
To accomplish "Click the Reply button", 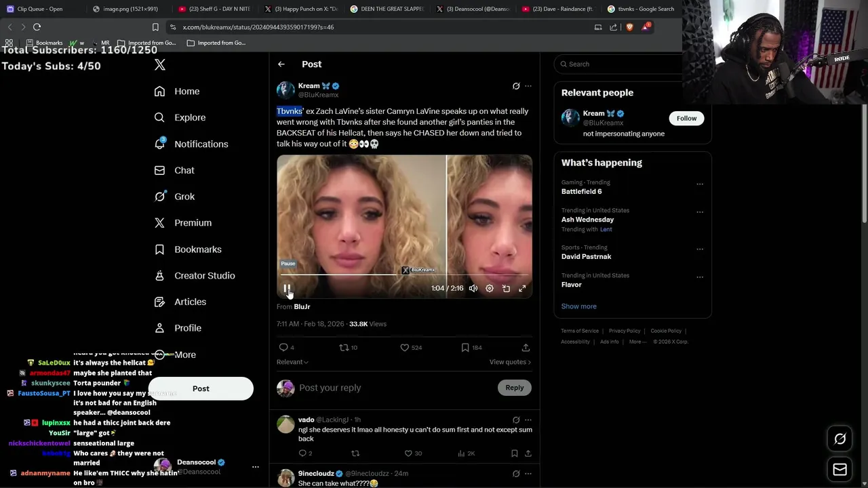I will (515, 388).
